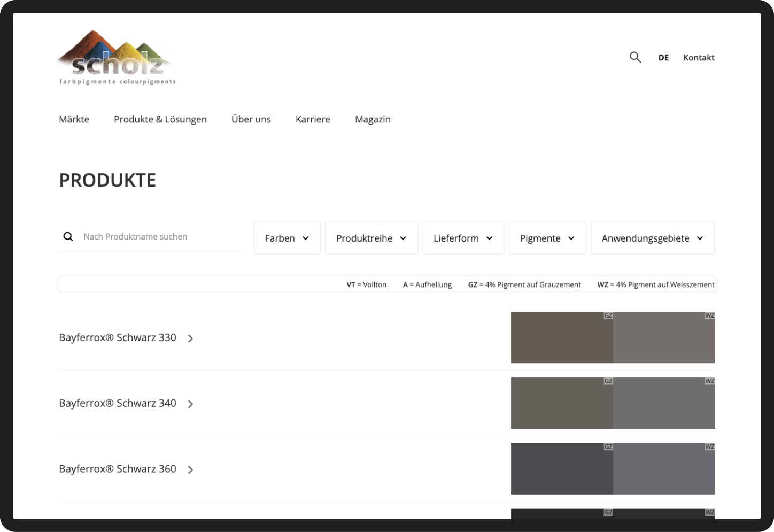The image size is (774, 532).
Task: Focus the Nach Produktname suchen field
Action: (x=160, y=236)
